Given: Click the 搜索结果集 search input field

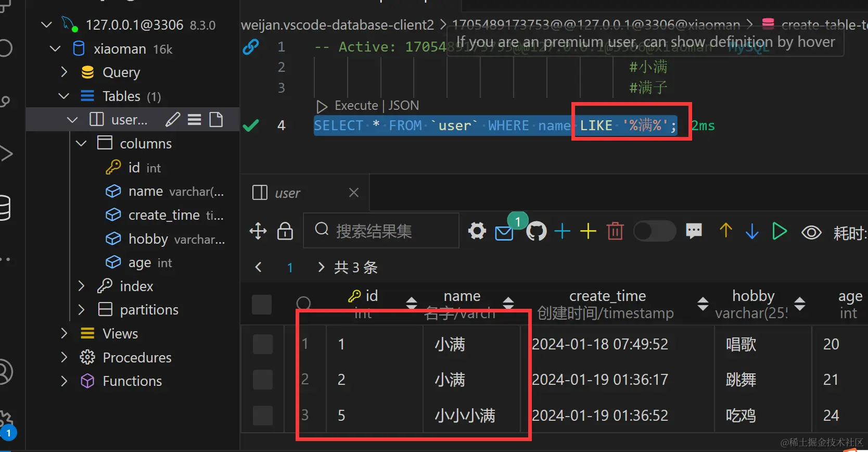Looking at the screenshot, I should coord(381,230).
